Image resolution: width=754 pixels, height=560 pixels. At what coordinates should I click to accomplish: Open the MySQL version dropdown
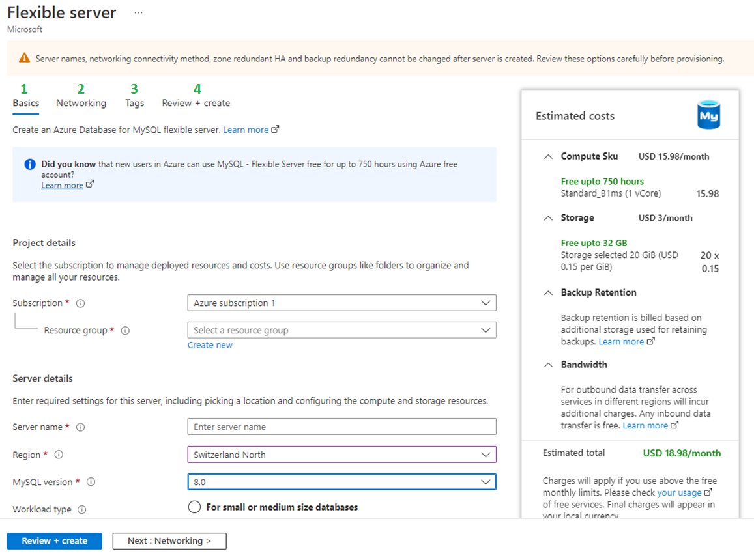click(341, 482)
